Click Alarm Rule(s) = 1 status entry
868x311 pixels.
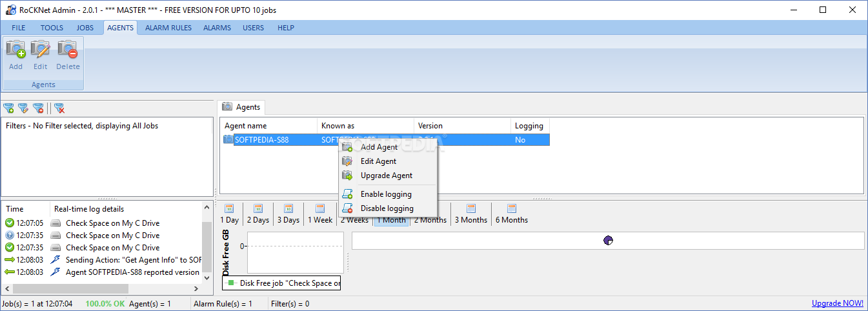(223, 303)
